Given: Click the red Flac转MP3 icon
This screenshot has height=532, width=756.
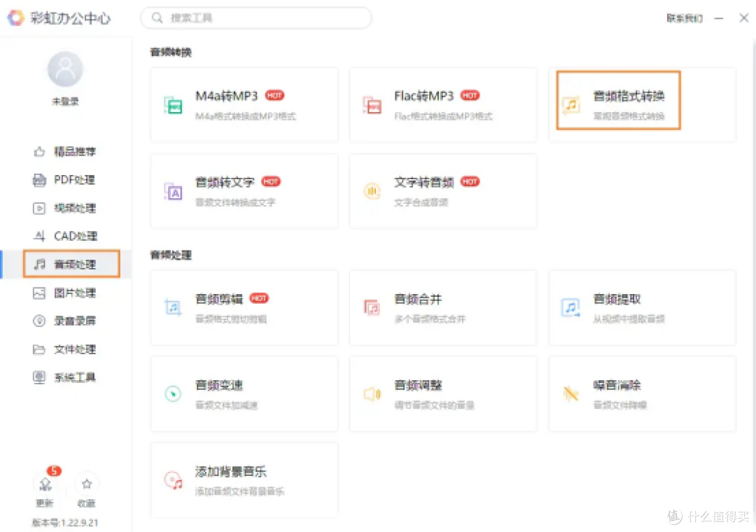Looking at the screenshot, I should (x=372, y=105).
